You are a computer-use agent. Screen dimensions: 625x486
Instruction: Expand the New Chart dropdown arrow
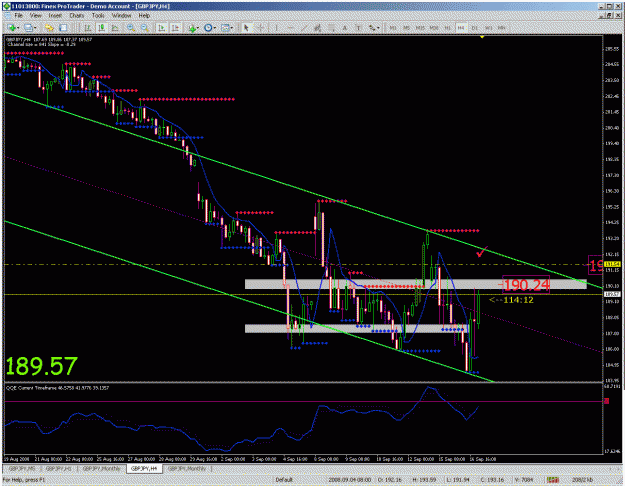click(x=18, y=28)
